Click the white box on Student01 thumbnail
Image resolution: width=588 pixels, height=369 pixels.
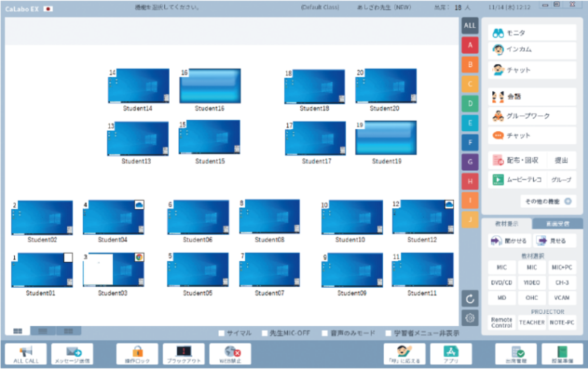68,258
